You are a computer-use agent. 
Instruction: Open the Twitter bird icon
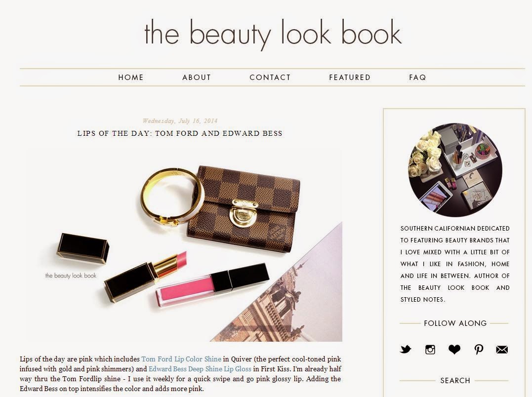pyautogui.click(x=406, y=349)
